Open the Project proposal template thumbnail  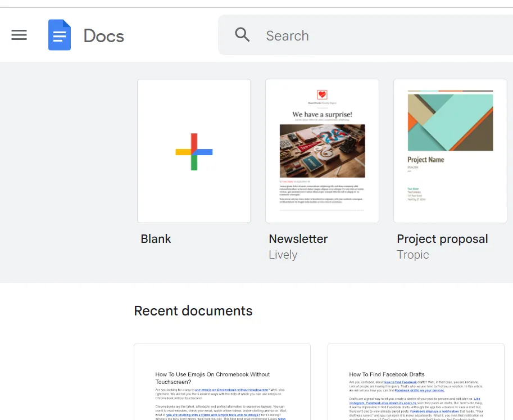click(450, 151)
